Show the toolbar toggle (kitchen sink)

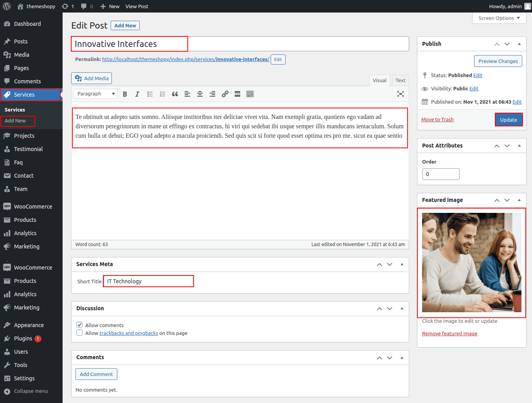pyautogui.click(x=250, y=94)
